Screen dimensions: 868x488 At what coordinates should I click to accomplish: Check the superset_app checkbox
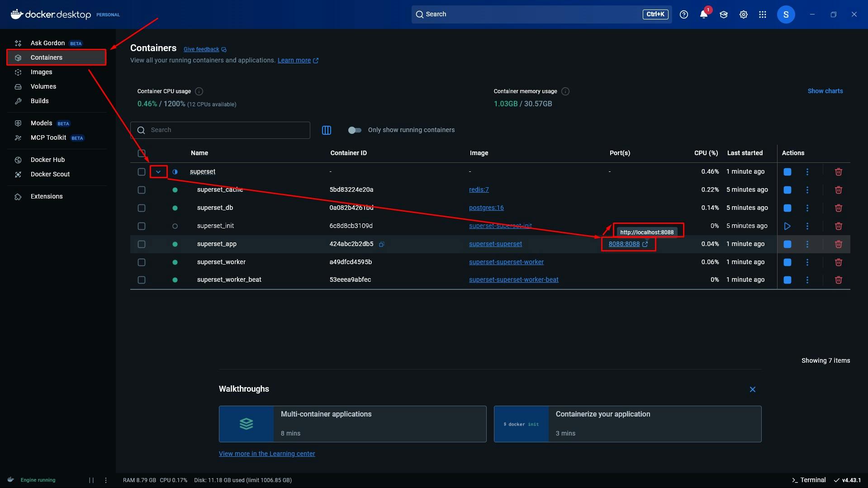point(142,244)
